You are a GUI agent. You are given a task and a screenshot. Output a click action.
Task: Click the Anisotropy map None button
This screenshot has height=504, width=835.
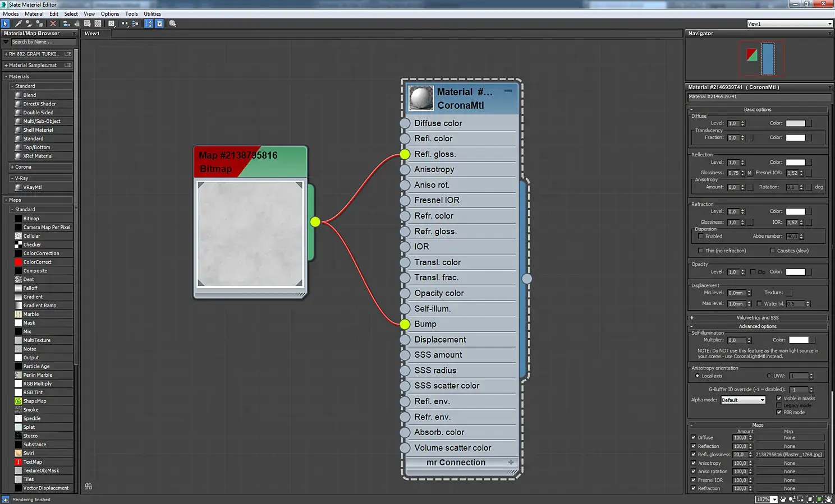point(789,463)
